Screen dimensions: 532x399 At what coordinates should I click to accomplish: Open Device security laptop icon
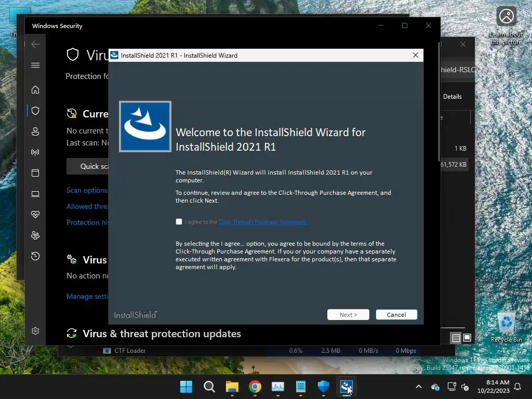tap(35, 194)
